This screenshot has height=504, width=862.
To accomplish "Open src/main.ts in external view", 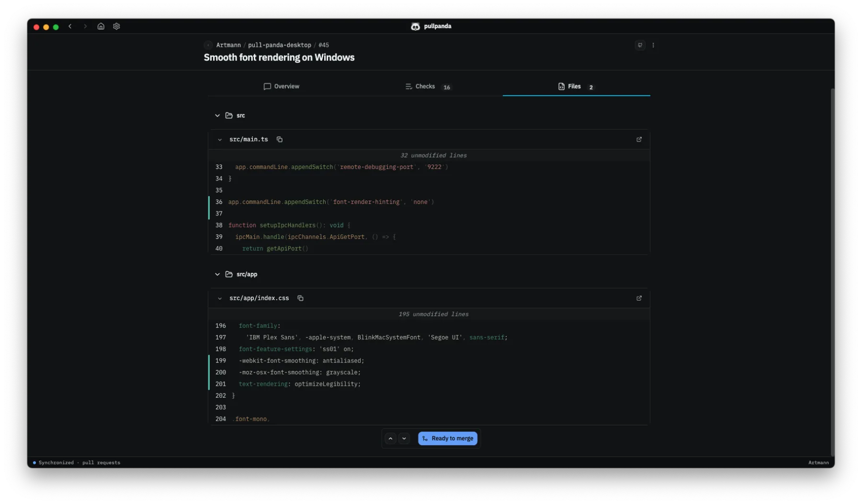I will [639, 139].
